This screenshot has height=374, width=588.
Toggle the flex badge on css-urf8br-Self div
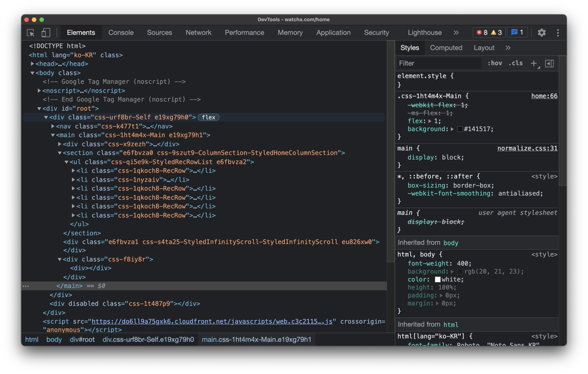[x=209, y=117]
